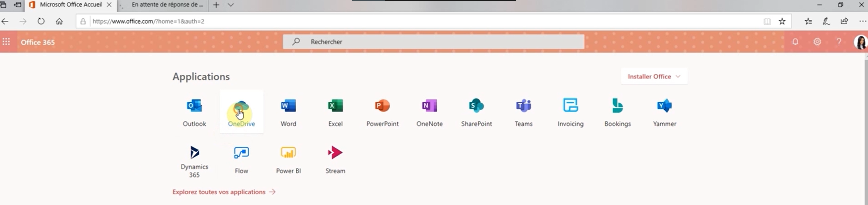
Task: Close the Microsoft Office Accueil tab
Action: tap(109, 5)
